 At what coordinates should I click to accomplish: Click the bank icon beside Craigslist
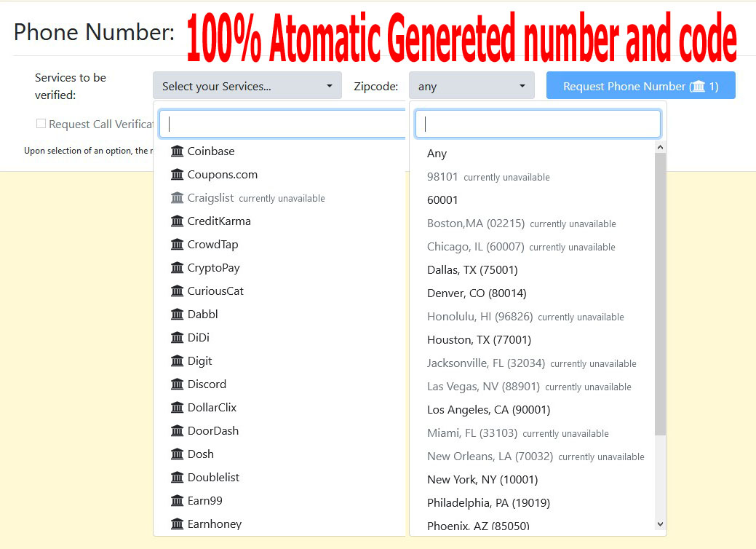click(177, 198)
